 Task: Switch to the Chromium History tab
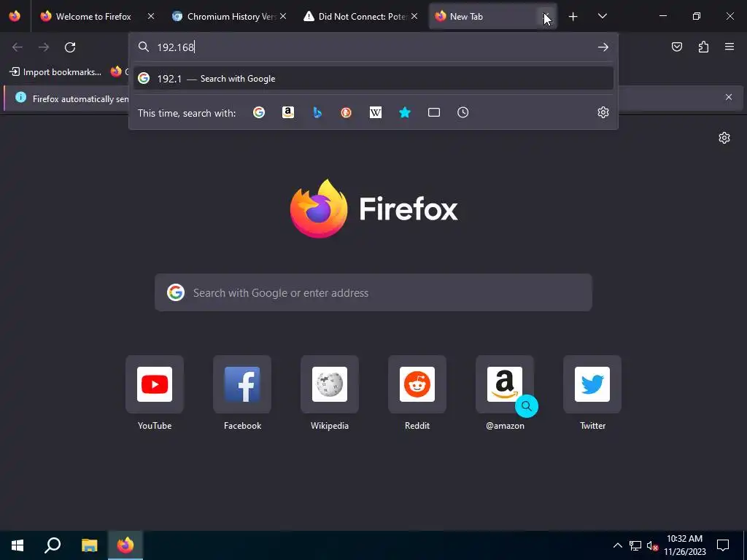click(x=224, y=17)
